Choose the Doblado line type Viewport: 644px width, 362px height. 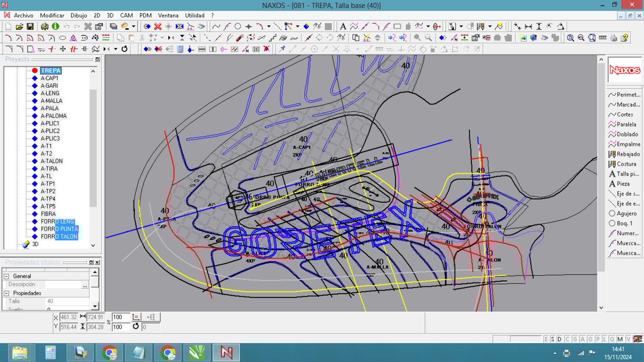[623, 134]
